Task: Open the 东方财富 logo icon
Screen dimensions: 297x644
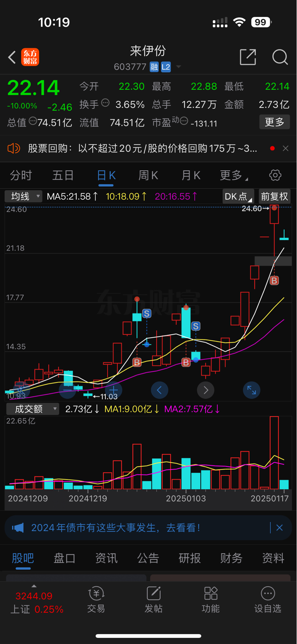Action: [x=30, y=57]
